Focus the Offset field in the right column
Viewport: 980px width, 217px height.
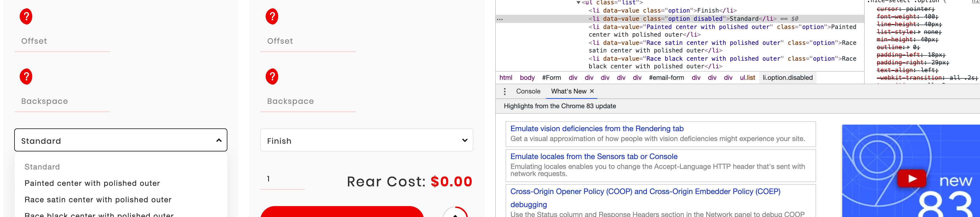click(308, 41)
